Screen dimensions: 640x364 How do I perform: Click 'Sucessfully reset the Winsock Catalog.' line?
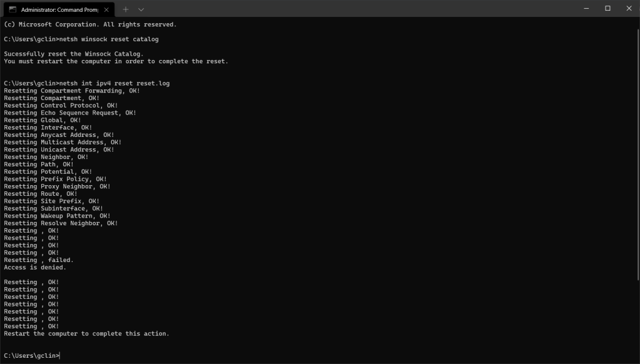(73, 54)
